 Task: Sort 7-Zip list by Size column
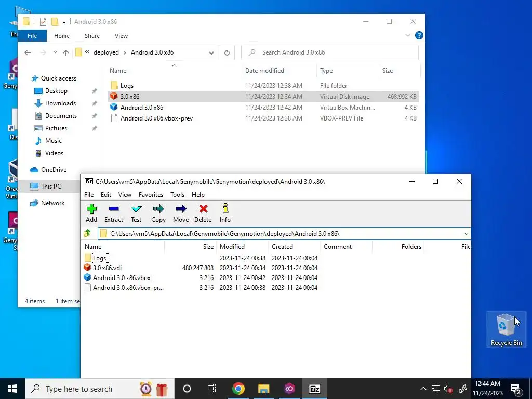pyautogui.click(x=208, y=247)
